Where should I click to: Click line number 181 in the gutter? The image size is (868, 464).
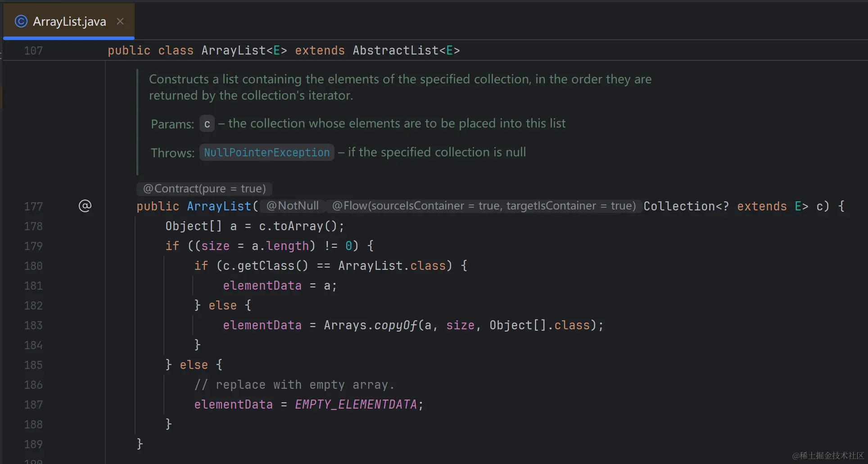coord(33,286)
